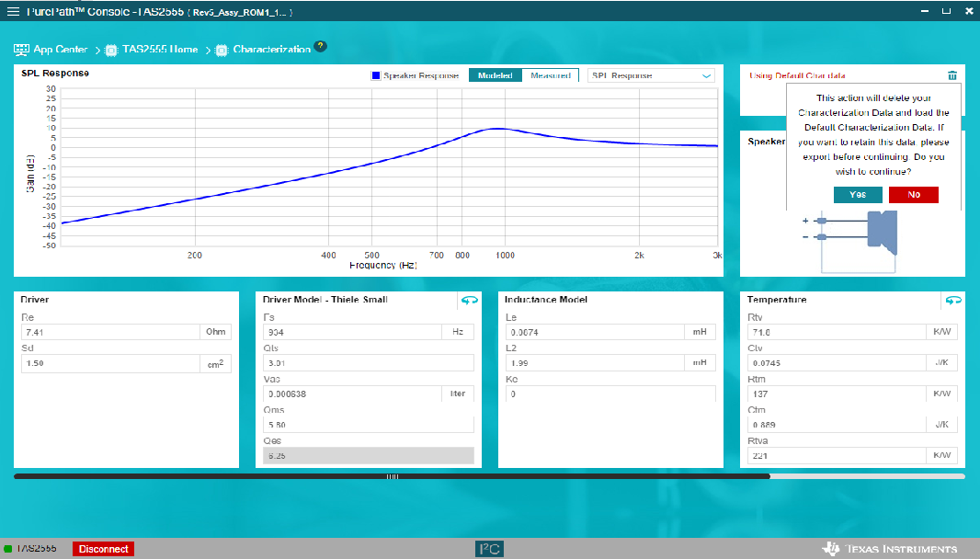This screenshot has width=980, height=559.
Task: Click the Disconnect button
Action: coord(103,549)
